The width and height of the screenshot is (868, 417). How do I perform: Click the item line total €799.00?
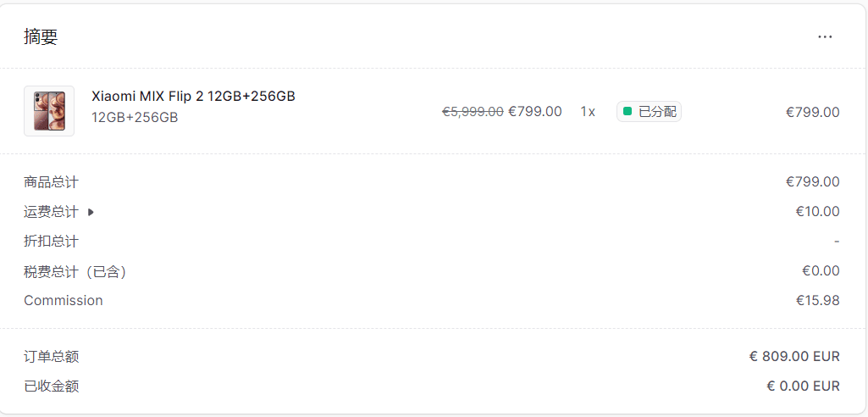click(x=812, y=112)
